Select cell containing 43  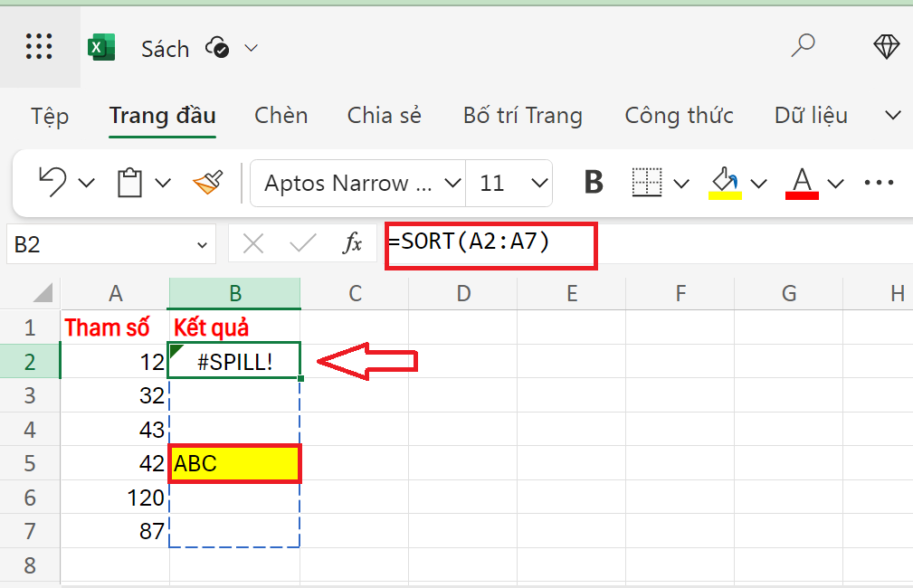click(115, 429)
